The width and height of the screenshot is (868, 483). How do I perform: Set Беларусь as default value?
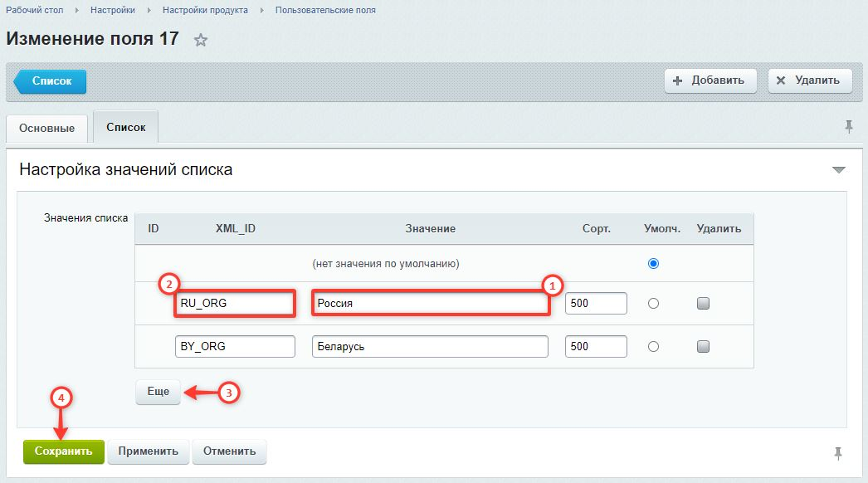coord(653,347)
